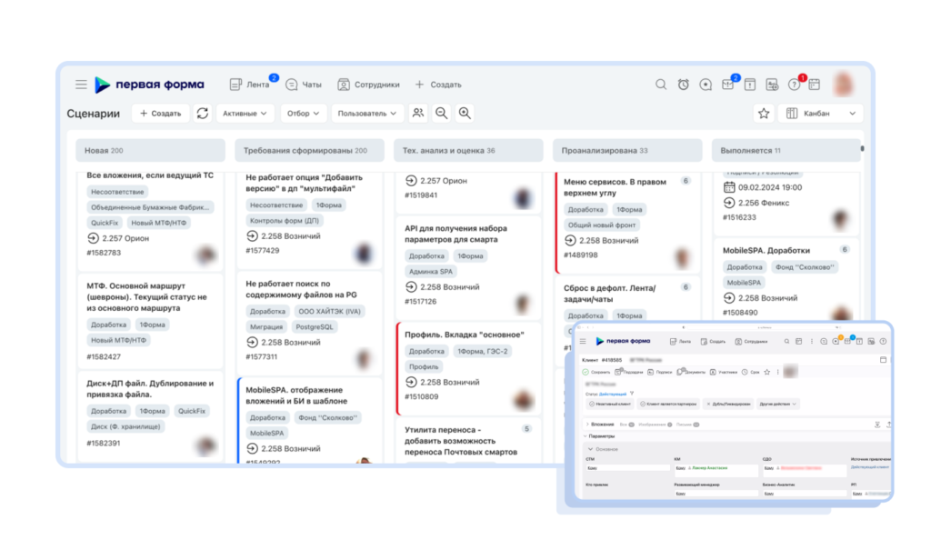Refresh the Сценарии board

point(203,113)
